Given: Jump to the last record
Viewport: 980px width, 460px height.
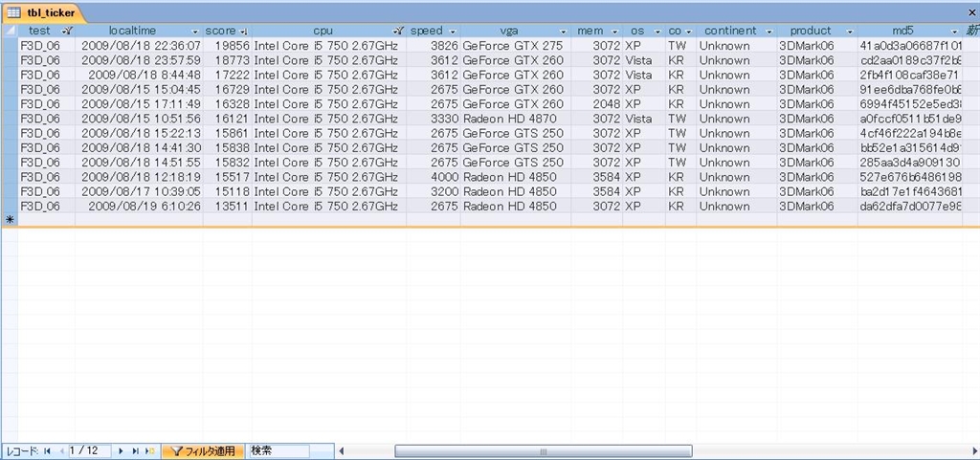Looking at the screenshot, I should pyautogui.click(x=135, y=450).
